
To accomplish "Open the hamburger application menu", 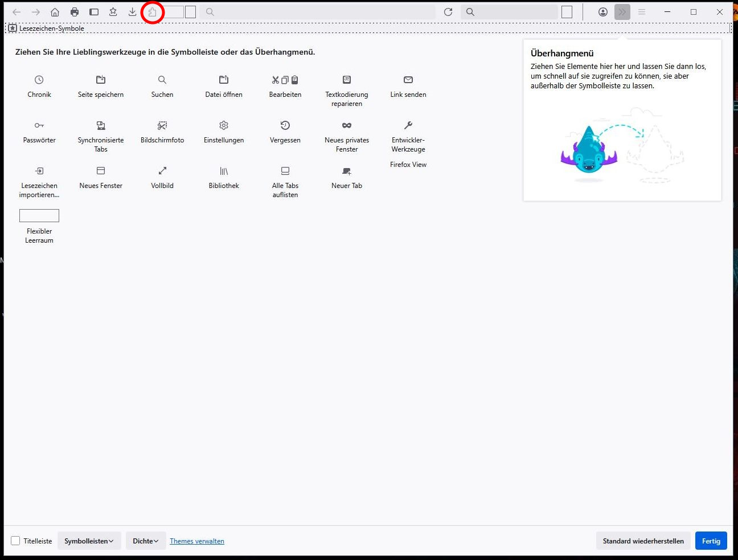I will coord(642,12).
